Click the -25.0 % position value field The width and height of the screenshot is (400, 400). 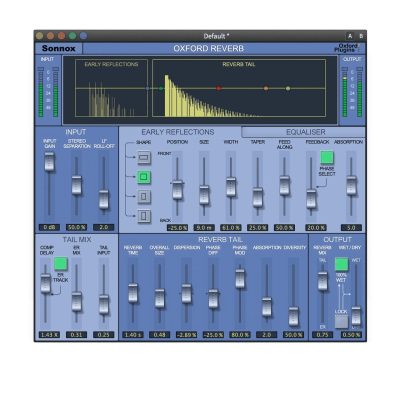coord(177,228)
